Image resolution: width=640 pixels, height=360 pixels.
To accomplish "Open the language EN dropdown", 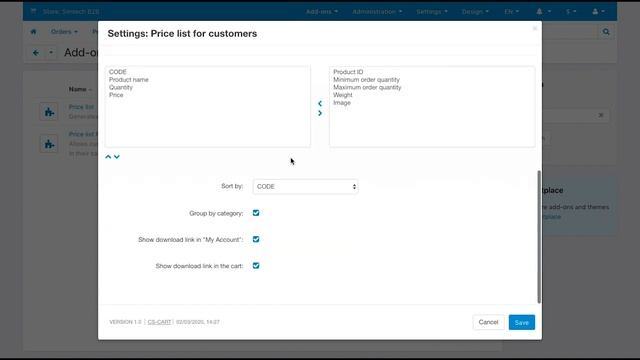I will click(511, 11).
